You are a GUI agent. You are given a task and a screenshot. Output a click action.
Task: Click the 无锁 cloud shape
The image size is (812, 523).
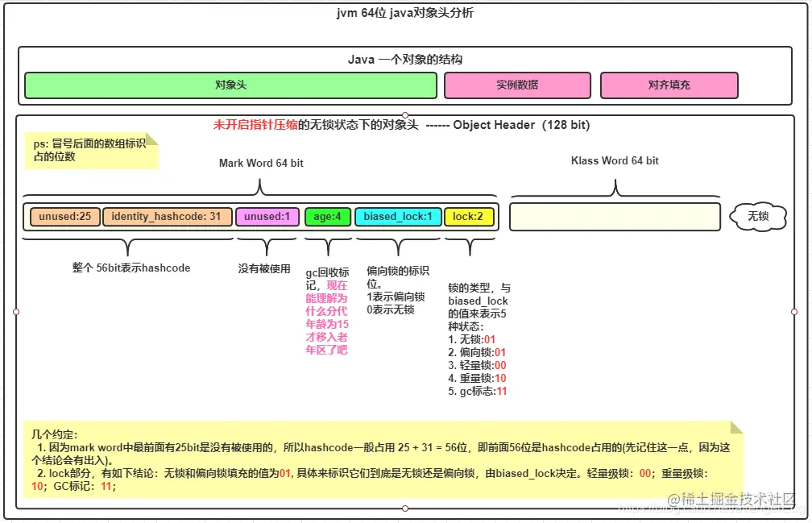[x=757, y=215]
